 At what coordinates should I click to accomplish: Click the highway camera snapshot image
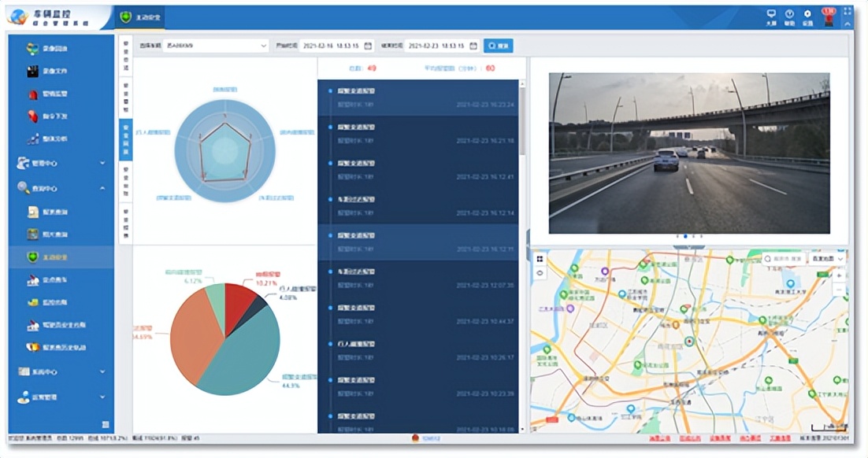click(688, 153)
